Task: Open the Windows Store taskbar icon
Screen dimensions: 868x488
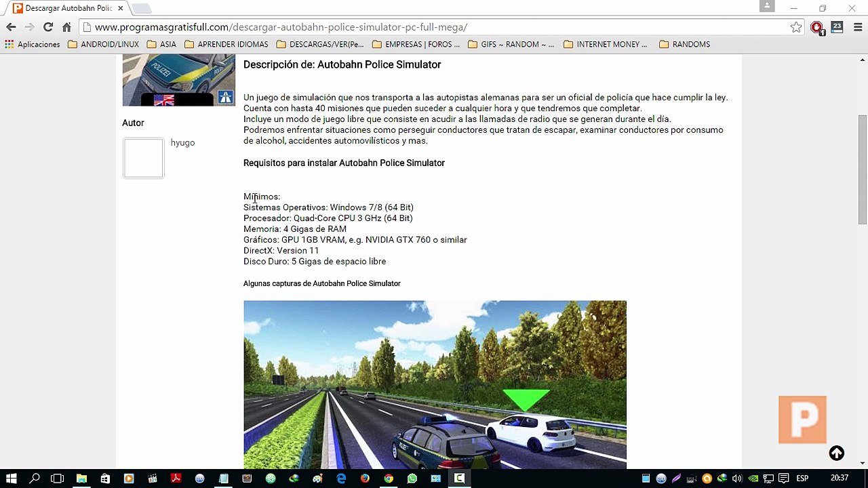Action: click(x=105, y=478)
